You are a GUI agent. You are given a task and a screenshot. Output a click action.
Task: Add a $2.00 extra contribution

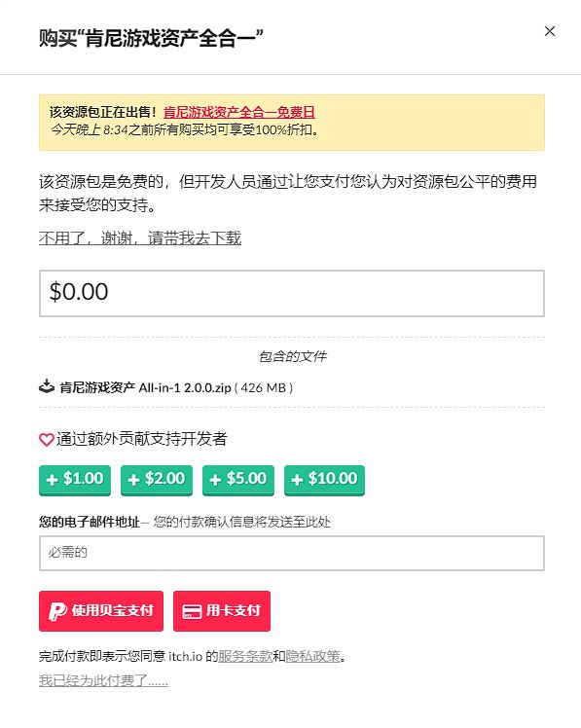[157, 480]
